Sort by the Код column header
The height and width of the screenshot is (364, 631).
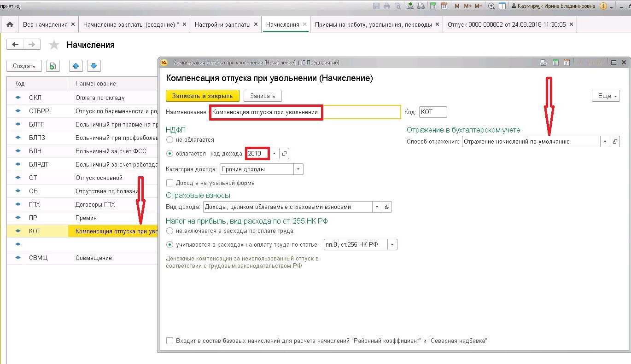38,83
